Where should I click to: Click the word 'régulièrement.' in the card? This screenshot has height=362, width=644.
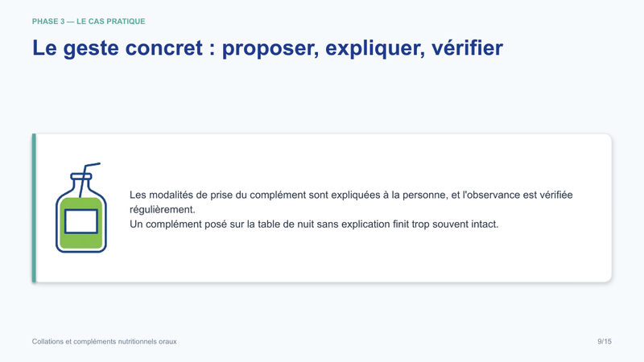tap(163, 210)
